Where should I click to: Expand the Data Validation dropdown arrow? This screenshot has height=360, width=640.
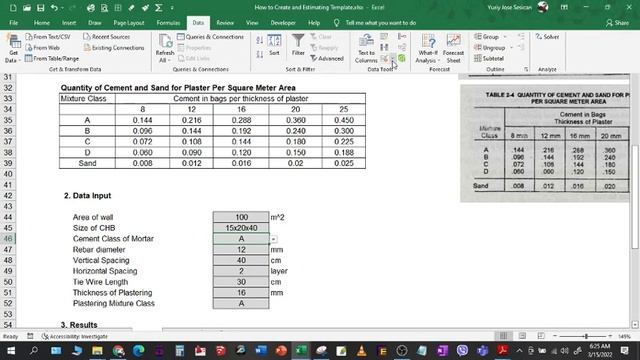click(x=392, y=60)
